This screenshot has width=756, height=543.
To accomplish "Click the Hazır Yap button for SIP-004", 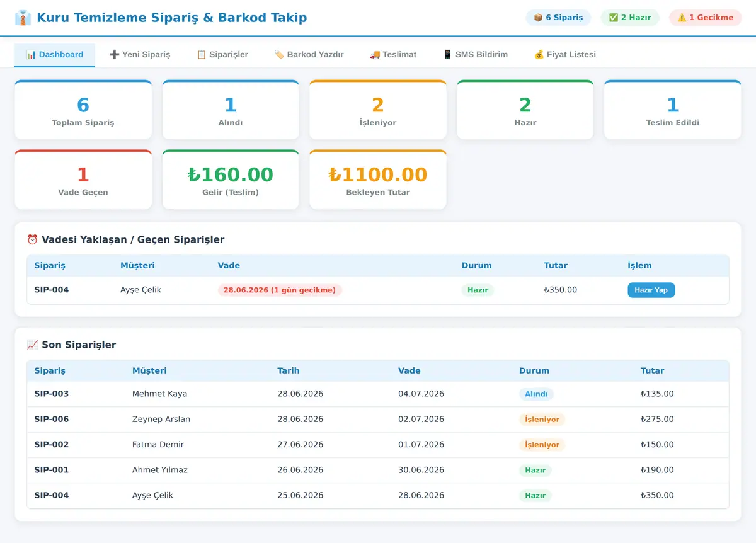I will point(651,290).
